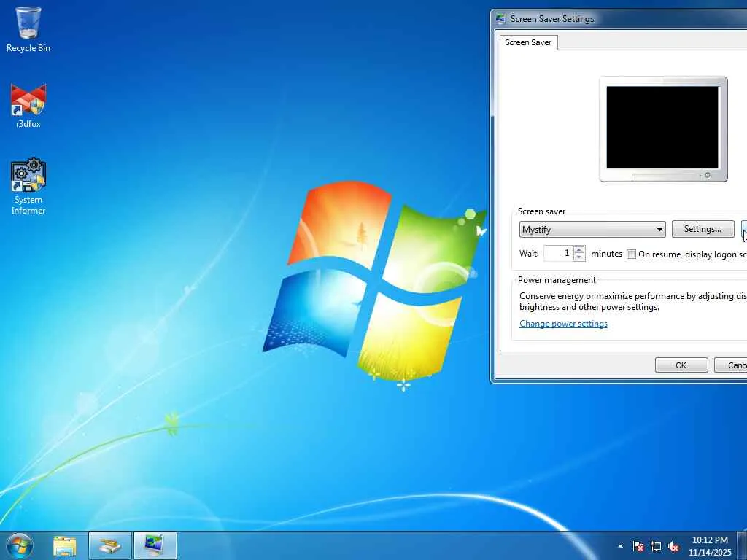Toggle On resume, display logon screen checkbox
Viewport: 747px width, 560px height.
(631, 254)
